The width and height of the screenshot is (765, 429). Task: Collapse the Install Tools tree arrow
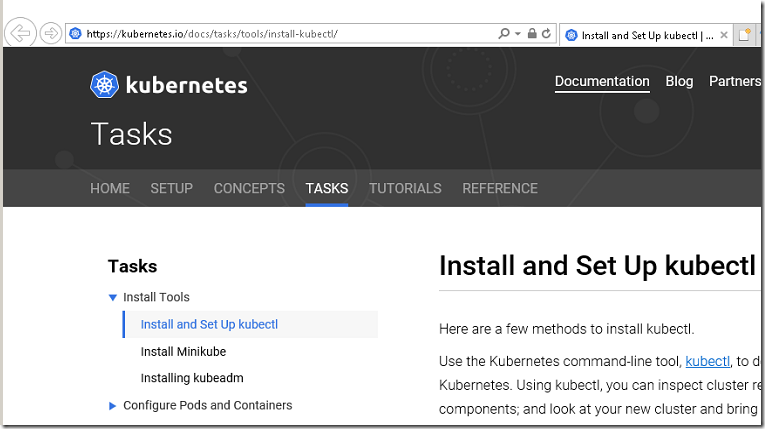[112, 297]
